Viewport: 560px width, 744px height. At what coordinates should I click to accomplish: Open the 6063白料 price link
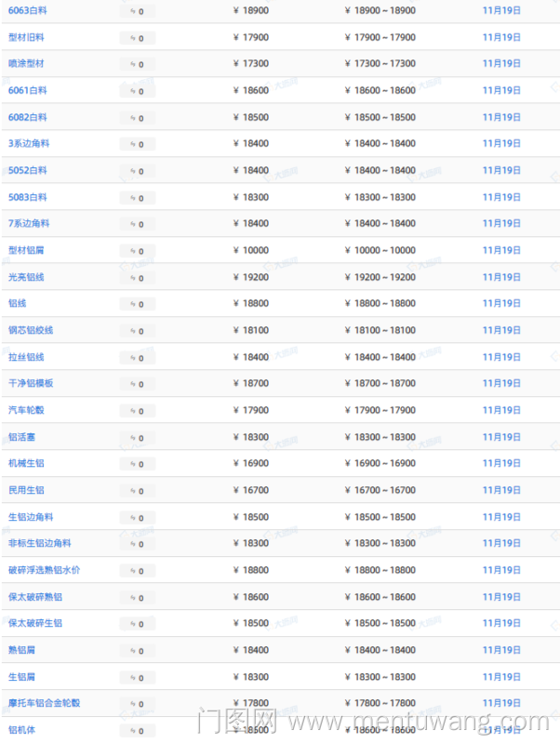pos(28,10)
